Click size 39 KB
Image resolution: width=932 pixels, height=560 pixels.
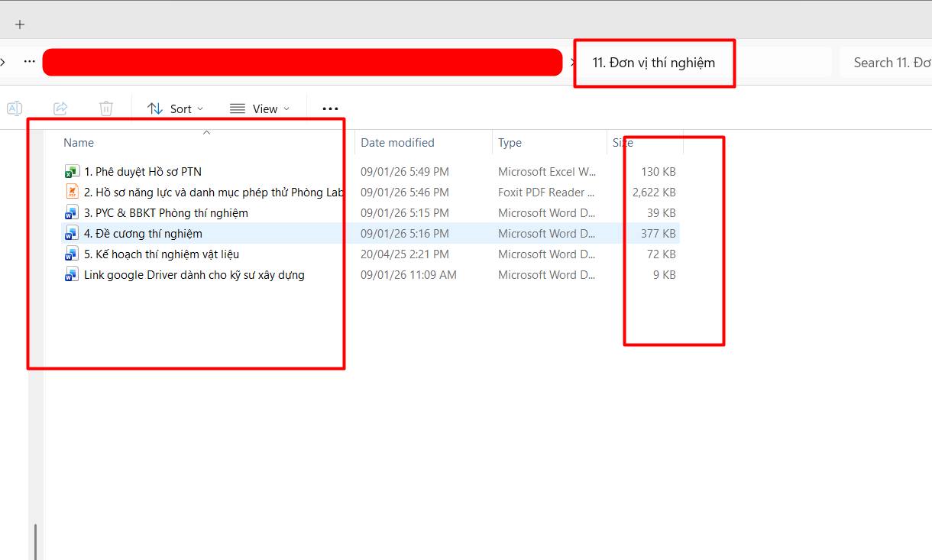[x=662, y=213]
